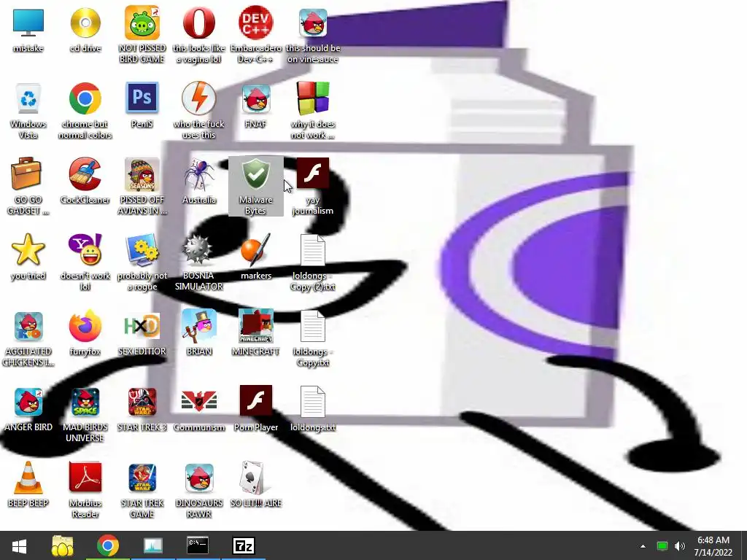Viewport: 747px width, 560px height.
Task: Select the Yahoo 'doesn't work lol' icon
Action: [x=85, y=249]
